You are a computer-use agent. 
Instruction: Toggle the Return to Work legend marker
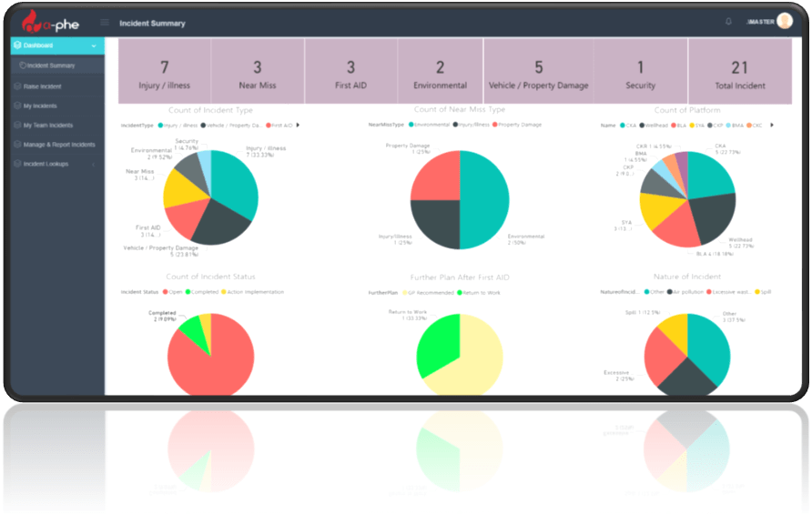(460, 293)
